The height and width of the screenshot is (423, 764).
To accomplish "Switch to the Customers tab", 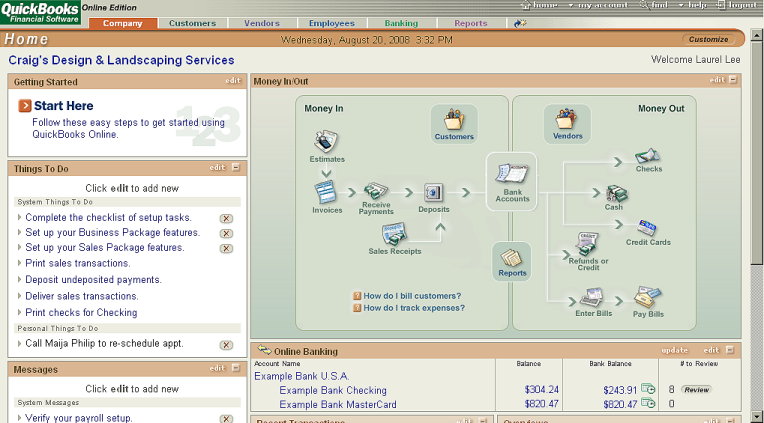I will click(192, 23).
